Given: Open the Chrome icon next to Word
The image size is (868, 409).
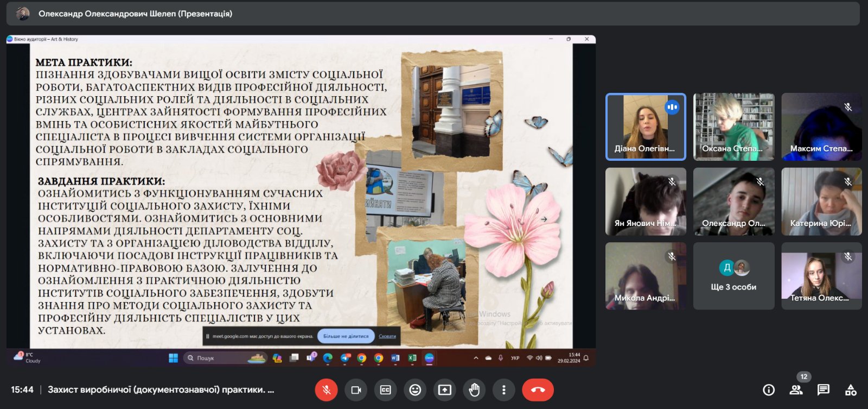Looking at the screenshot, I should (379, 358).
